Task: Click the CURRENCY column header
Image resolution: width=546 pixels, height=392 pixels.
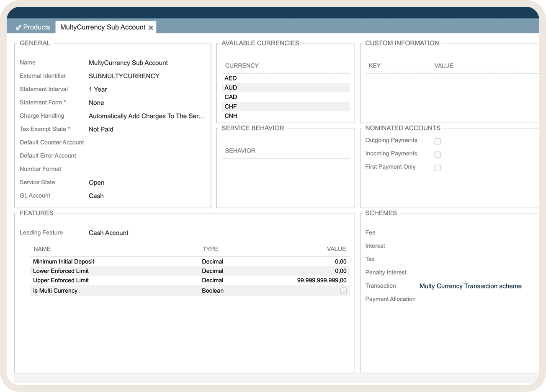Action: coord(242,66)
